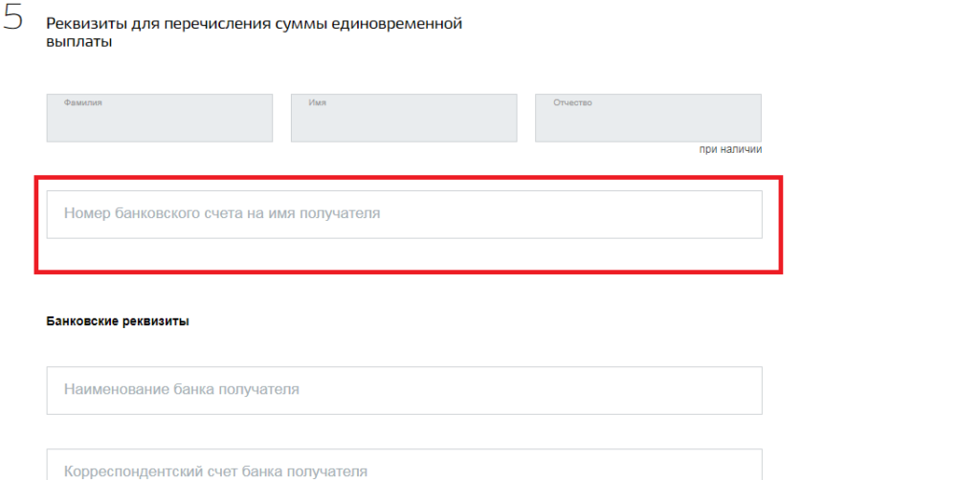Click the 'Реквизиты для перечисления суммы' section title
The height and width of the screenshot is (480, 980).
[254, 33]
